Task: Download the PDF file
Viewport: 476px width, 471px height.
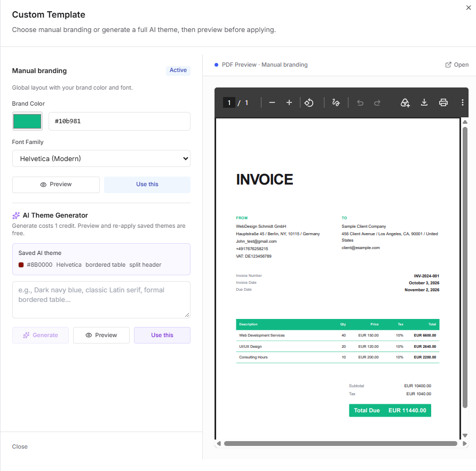Action: tap(424, 103)
